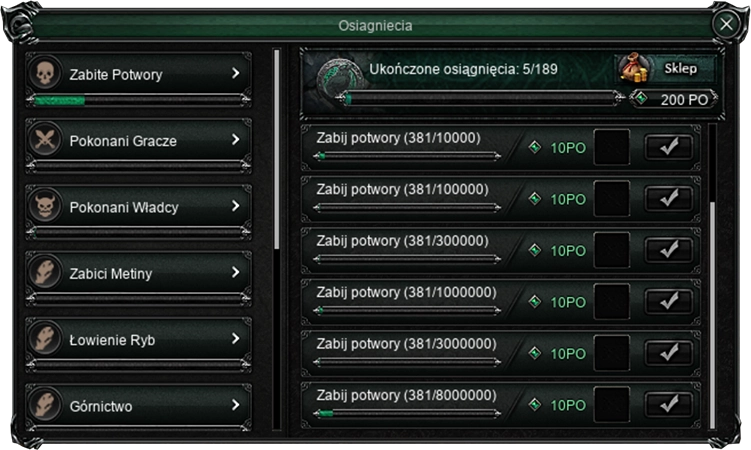Screen dimensions: 751x450
Task: Click the Zabici Metiny category icon
Action: (x=45, y=273)
